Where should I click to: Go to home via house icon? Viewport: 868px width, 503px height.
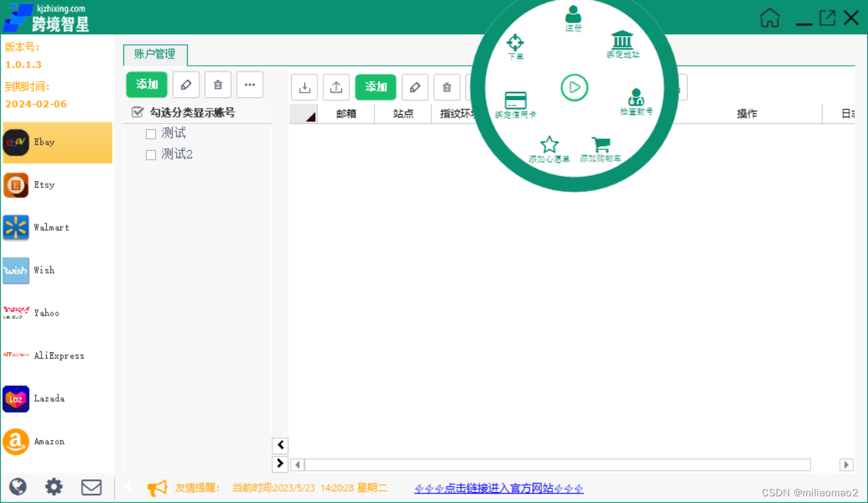pos(770,18)
